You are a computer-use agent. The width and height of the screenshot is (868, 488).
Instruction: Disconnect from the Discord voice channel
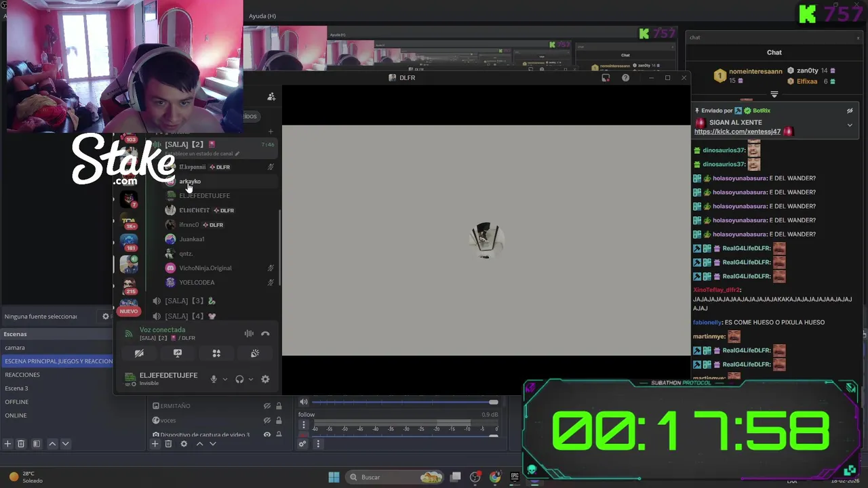265,333
